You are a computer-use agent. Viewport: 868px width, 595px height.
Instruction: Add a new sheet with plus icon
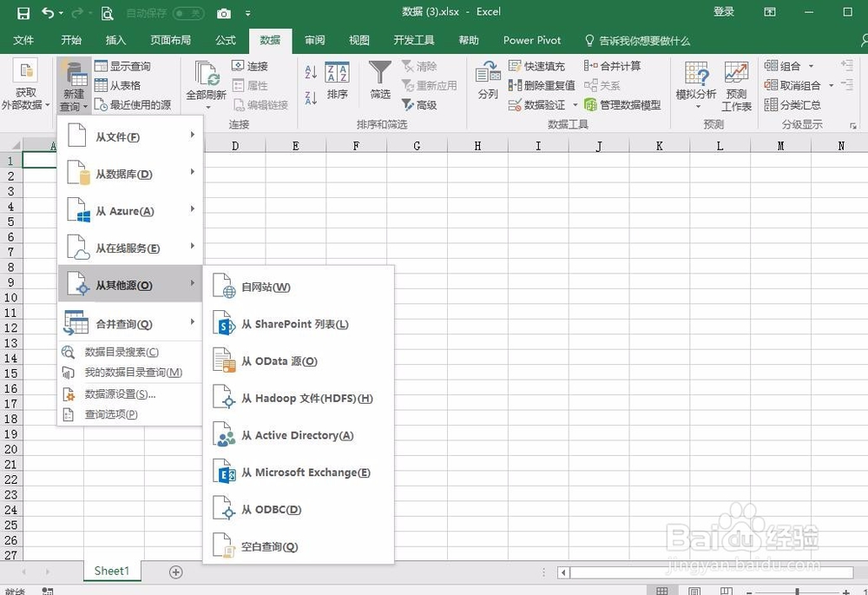tap(175, 572)
